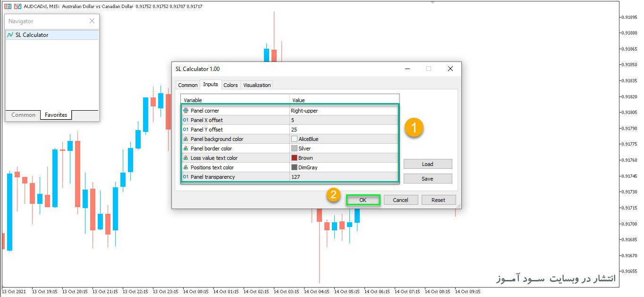Open the Silver border color value
Viewport: 644px width, 297px height.
pyautogui.click(x=344, y=148)
